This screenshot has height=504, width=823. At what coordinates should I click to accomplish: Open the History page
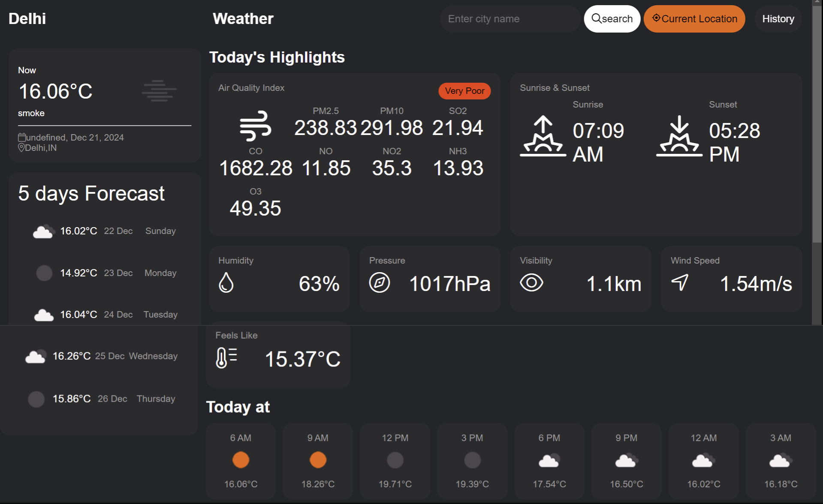point(778,19)
